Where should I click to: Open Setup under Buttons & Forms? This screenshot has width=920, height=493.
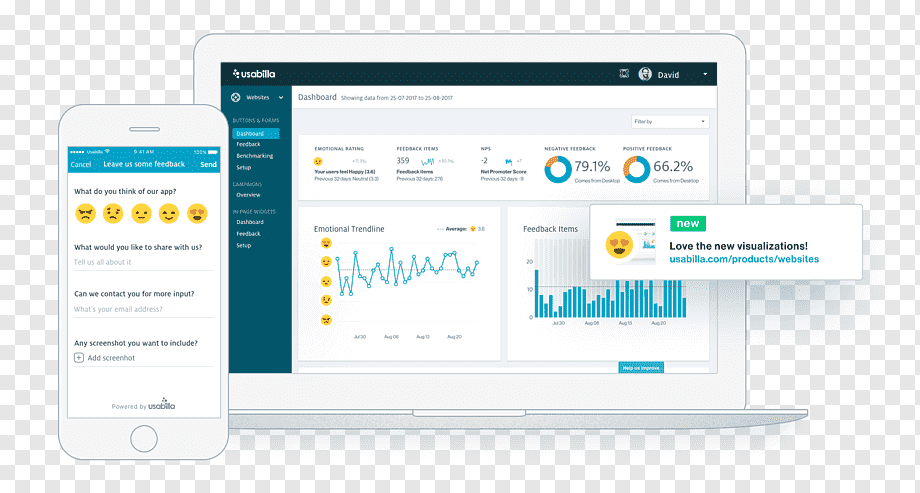[243, 168]
